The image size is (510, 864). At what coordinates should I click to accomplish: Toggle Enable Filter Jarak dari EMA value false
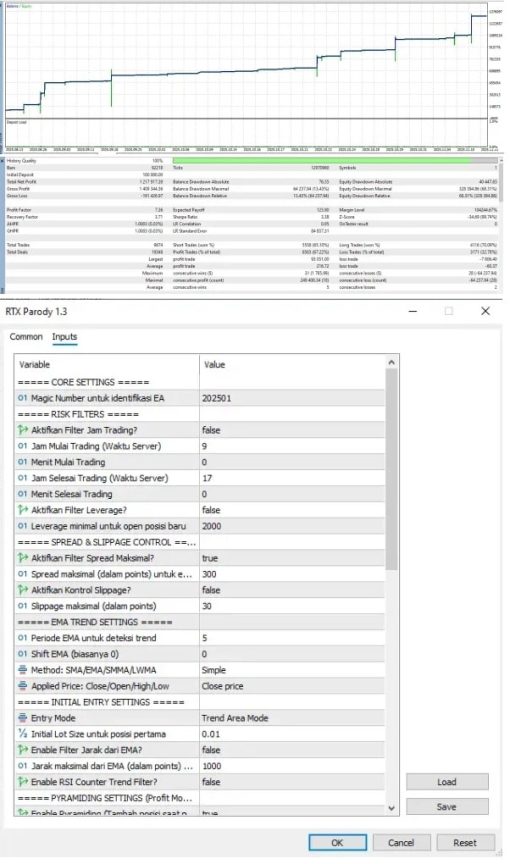(x=292, y=749)
